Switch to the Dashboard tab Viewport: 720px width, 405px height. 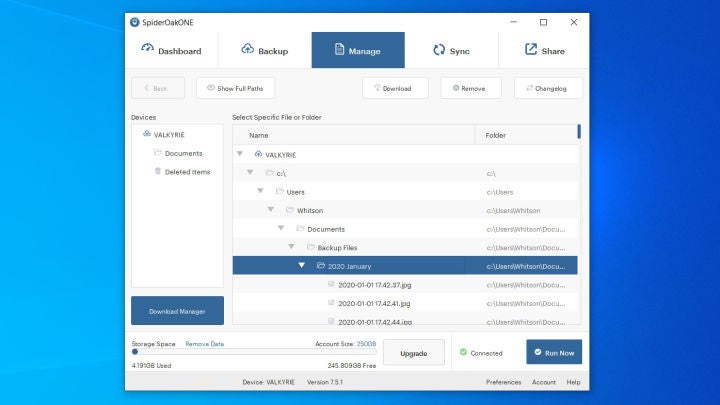pyautogui.click(x=171, y=51)
